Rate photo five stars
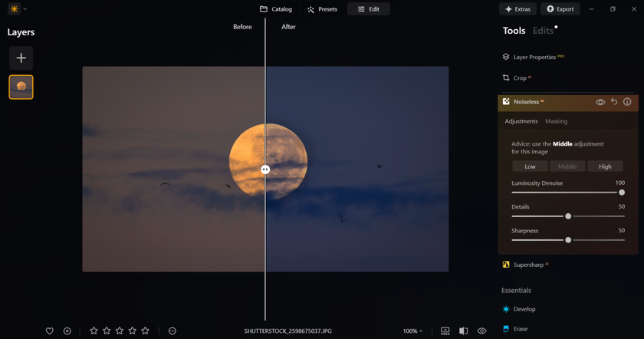The height and width of the screenshot is (339, 644). [x=145, y=331]
